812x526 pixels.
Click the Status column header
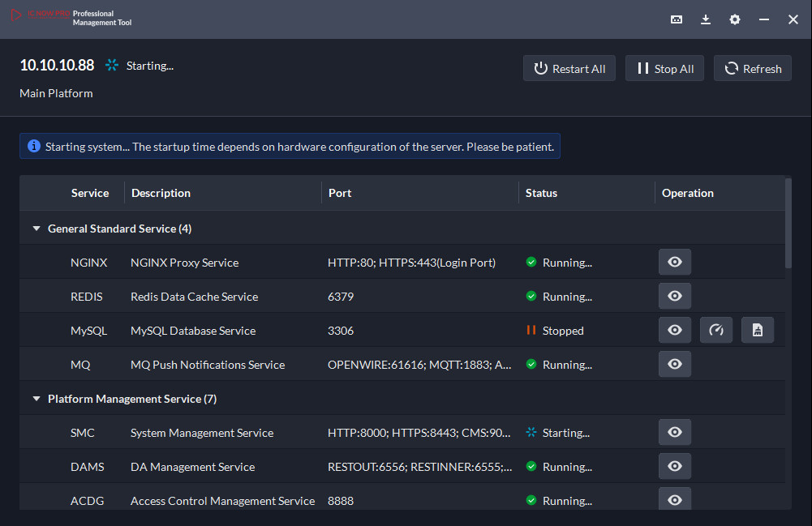[x=541, y=193]
